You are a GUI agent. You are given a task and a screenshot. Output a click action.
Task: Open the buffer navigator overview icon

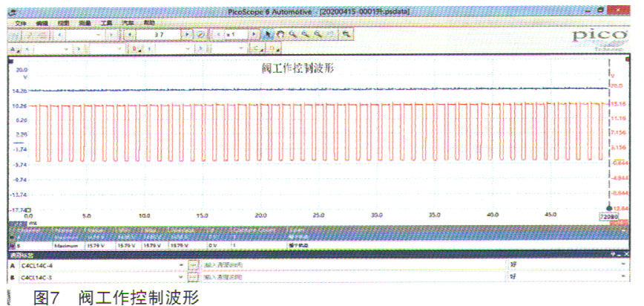[200, 35]
